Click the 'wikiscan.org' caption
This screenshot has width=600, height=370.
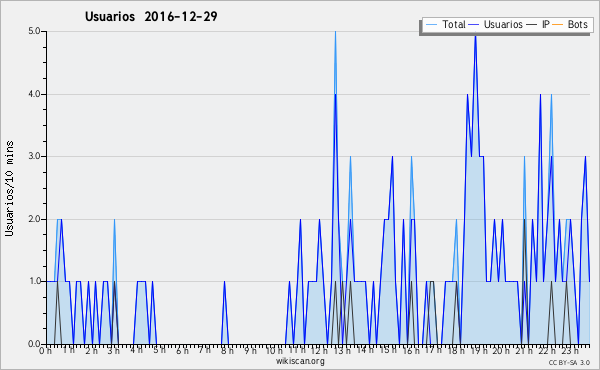[x=300, y=361]
